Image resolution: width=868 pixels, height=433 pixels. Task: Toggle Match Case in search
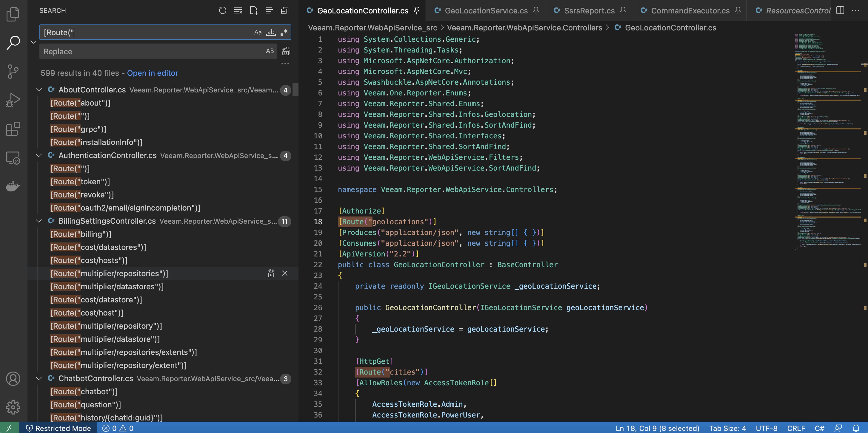tap(258, 32)
